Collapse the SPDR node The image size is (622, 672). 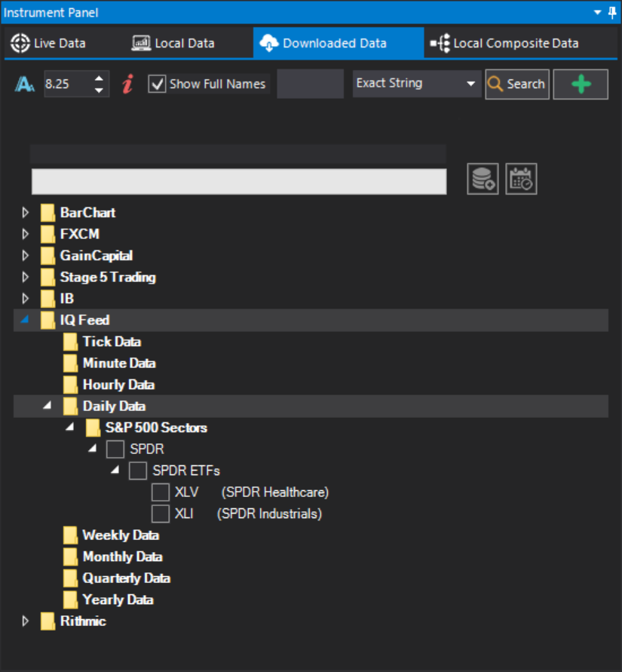click(x=93, y=448)
